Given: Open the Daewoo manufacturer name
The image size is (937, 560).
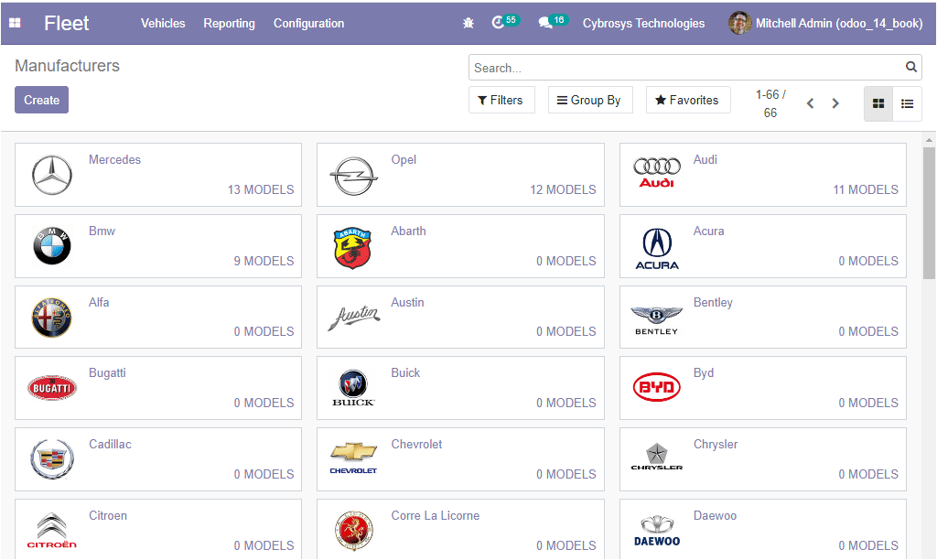Looking at the screenshot, I should click(x=715, y=515).
